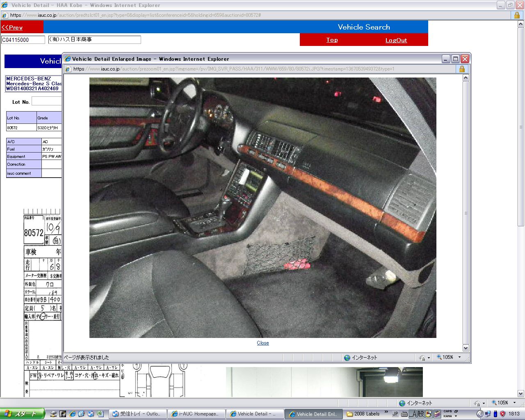Expand the taskbar overflow chevron
Screen dimensions: 525x420
coord(386,412)
